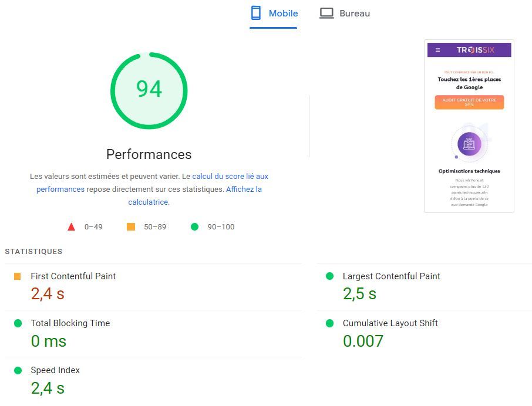
Task: Expand the Cumulative Layout Shift metric label
Action: tap(390, 323)
